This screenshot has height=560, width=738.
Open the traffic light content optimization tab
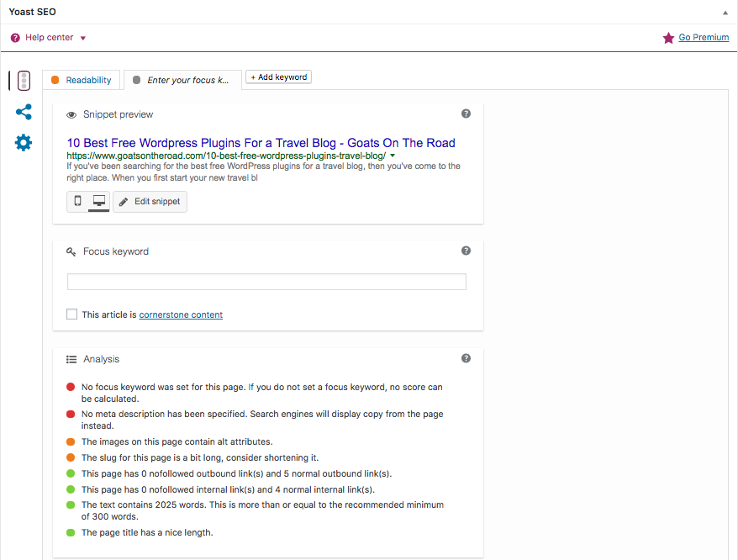pos(24,81)
